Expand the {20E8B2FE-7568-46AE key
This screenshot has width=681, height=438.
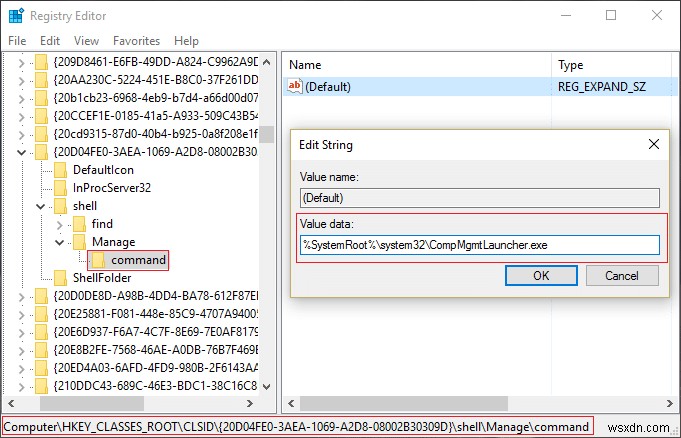(x=21, y=351)
